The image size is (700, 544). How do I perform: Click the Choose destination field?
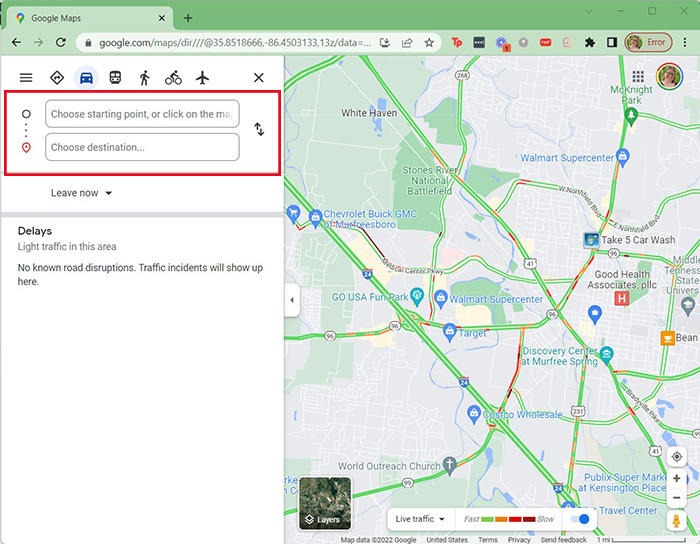[142, 147]
